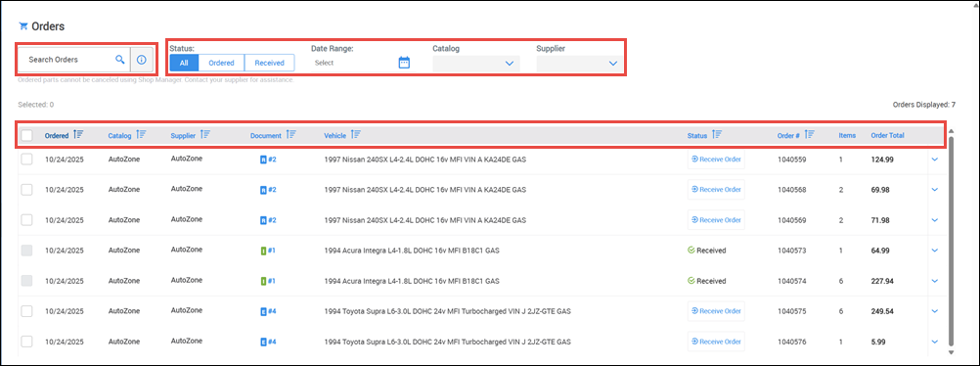Click the Status column header label
This screenshot has height=366, width=980.
pyautogui.click(x=697, y=135)
